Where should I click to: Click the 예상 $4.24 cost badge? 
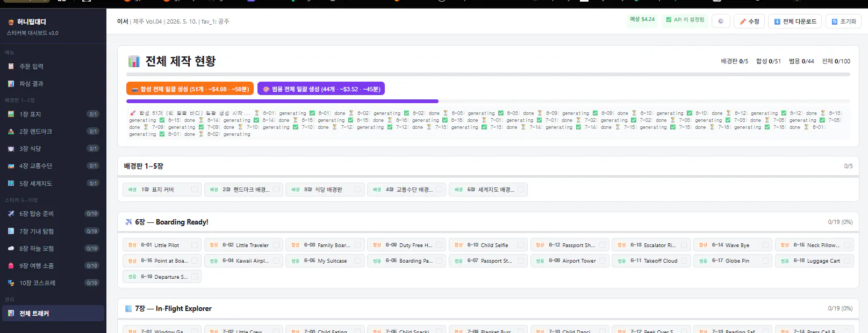[x=642, y=19]
